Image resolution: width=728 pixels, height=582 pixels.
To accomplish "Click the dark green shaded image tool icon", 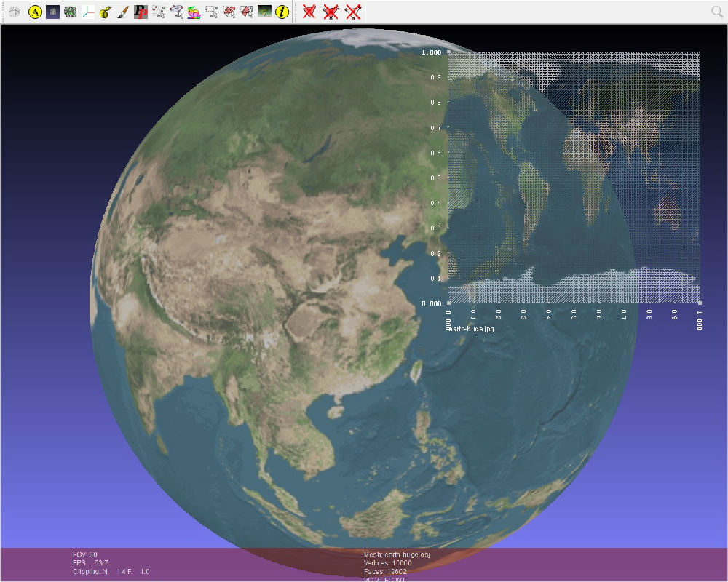I will pyautogui.click(x=264, y=12).
